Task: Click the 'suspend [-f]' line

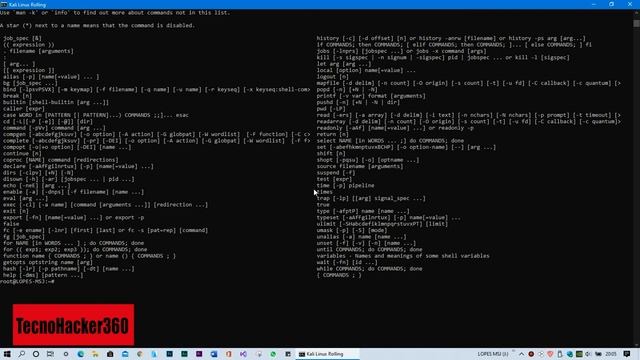Action: point(336,173)
